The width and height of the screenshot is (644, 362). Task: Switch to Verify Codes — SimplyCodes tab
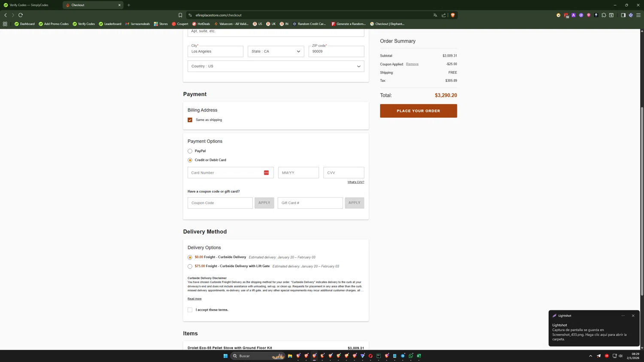(x=29, y=5)
